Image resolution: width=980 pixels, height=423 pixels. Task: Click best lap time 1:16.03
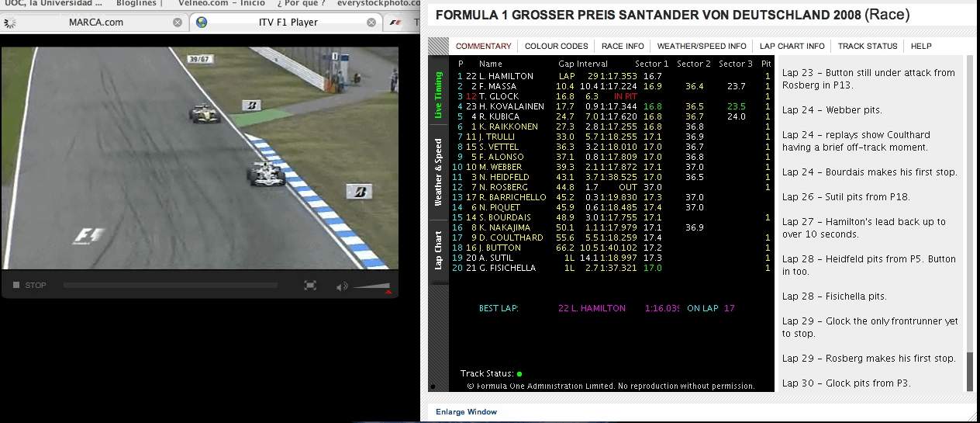point(661,308)
